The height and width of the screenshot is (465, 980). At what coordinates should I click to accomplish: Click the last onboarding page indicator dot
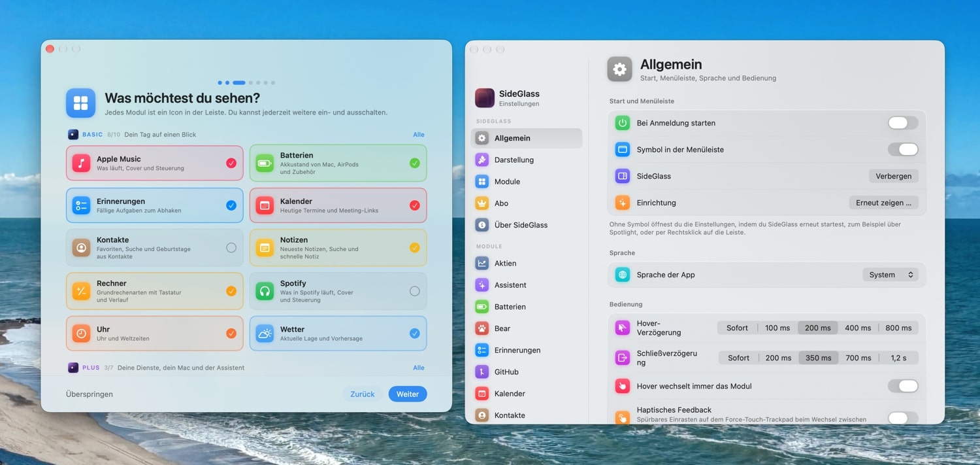click(273, 83)
